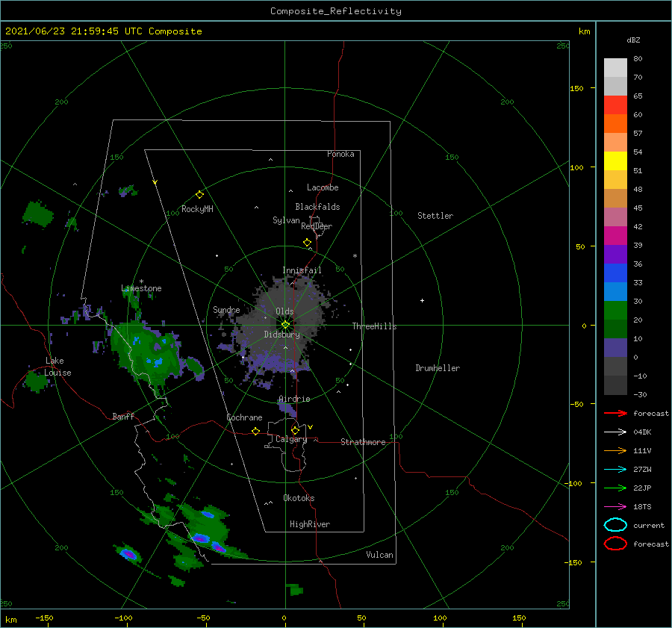Click the Calgary city label

291,439
